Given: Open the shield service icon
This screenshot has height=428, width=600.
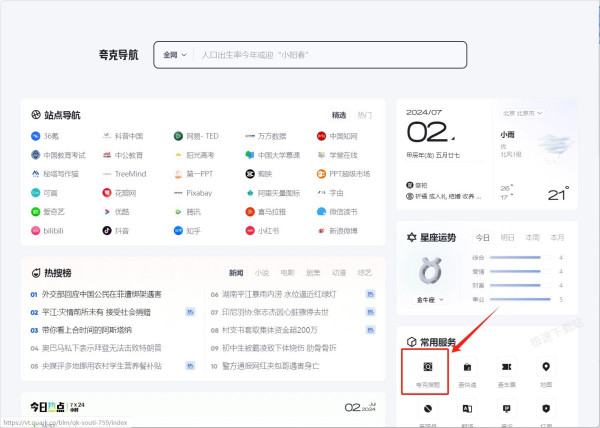Looking at the screenshot, I should pos(546,409).
